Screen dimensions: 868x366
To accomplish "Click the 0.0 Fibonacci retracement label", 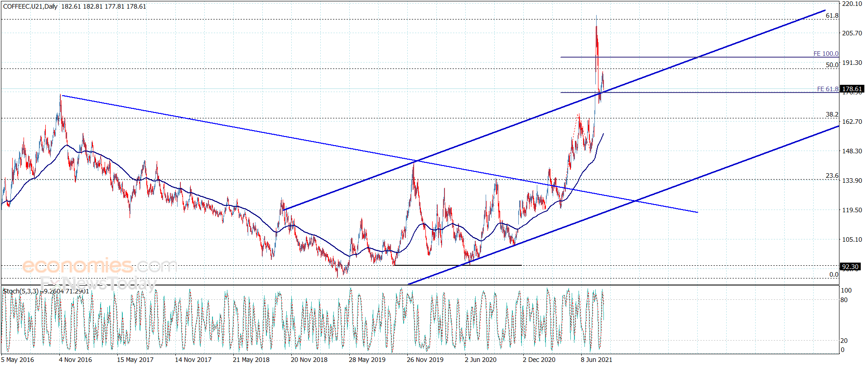I will point(834,274).
